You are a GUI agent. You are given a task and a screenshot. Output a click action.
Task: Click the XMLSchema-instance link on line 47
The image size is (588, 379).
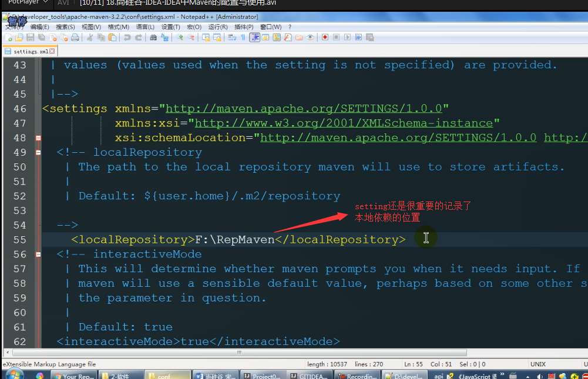coord(344,123)
